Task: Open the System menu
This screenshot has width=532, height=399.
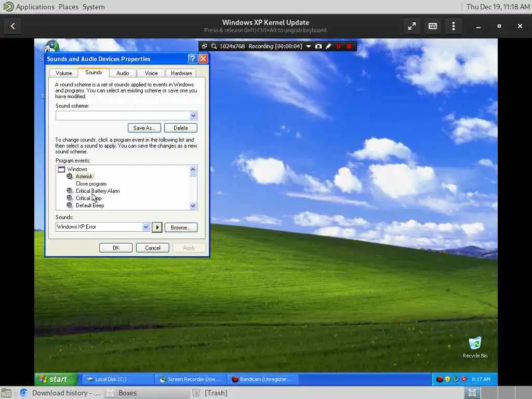Action: (94, 7)
